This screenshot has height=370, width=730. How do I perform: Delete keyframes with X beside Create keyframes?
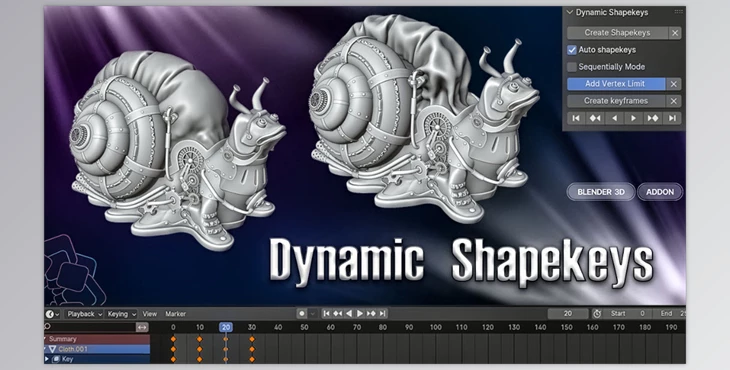[x=674, y=101]
